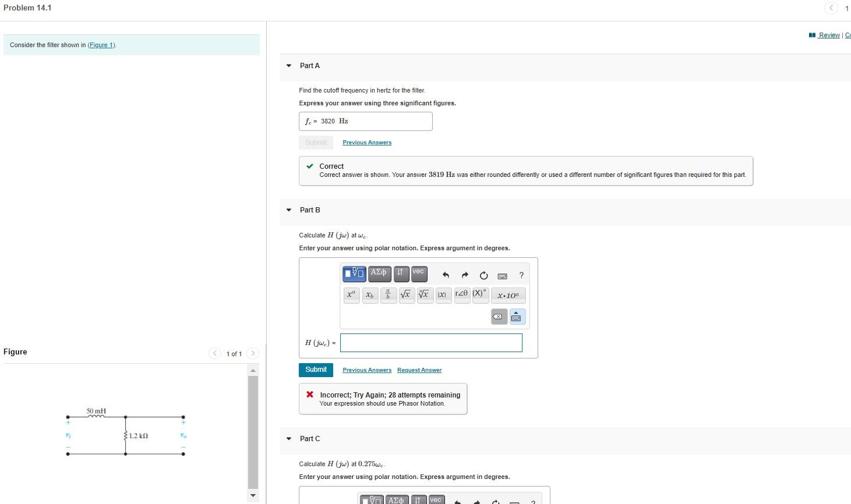Screen dimensions: 851x504
Task: Insert complex conjugate (X)* template
Action: point(480,295)
